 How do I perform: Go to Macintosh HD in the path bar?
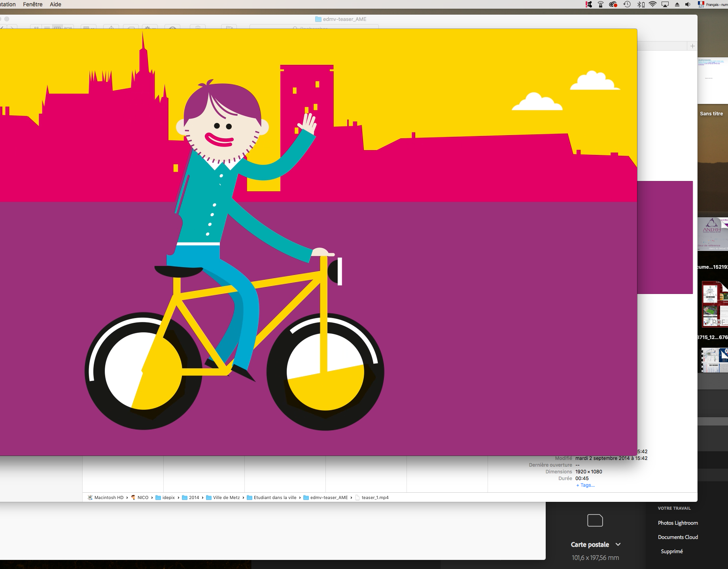pyautogui.click(x=106, y=497)
